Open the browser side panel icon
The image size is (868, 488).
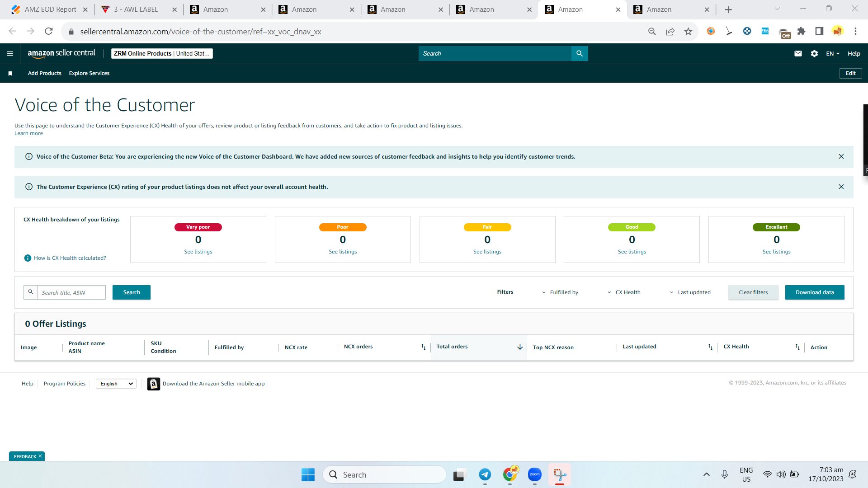[x=819, y=31]
